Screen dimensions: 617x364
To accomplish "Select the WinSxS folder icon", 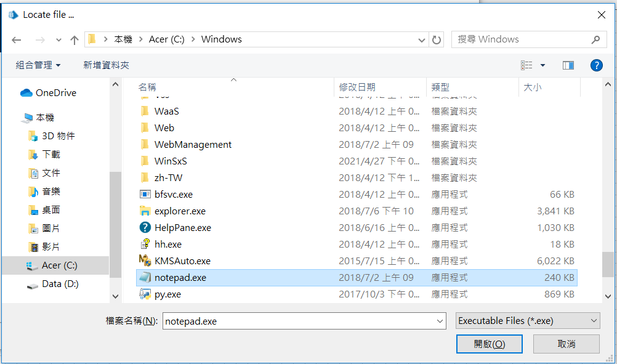I will click(x=145, y=161).
